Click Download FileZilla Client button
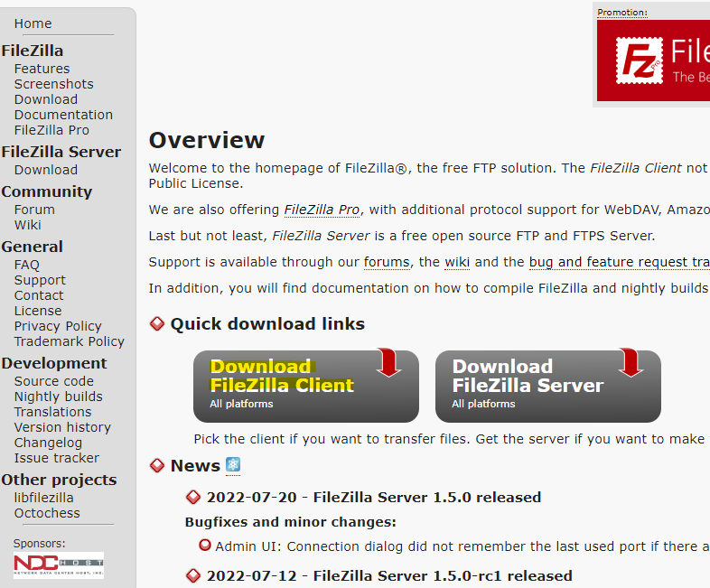This screenshot has height=588, width=710. 306,386
